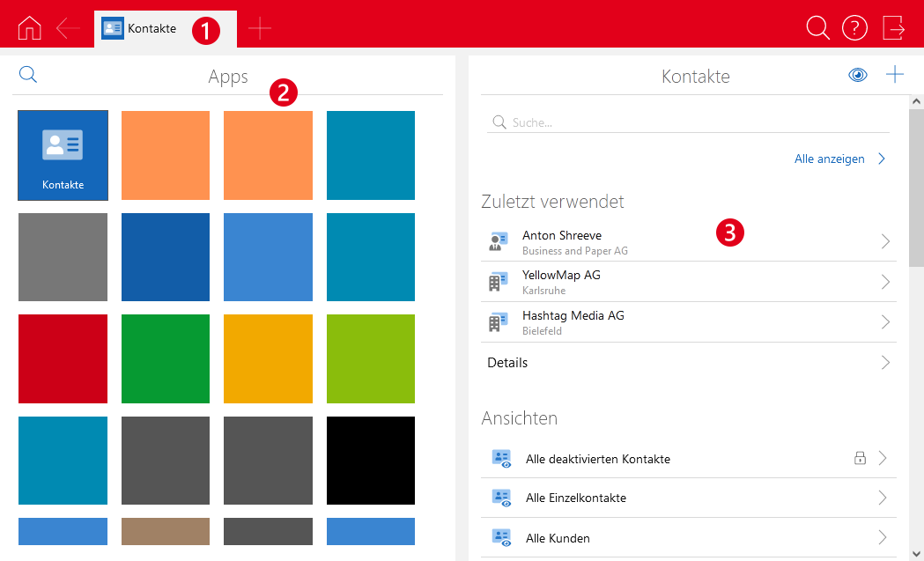
Task: Click lock icon on Alle deaktivierten Kontakte
Action: pyautogui.click(x=860, y=458)
